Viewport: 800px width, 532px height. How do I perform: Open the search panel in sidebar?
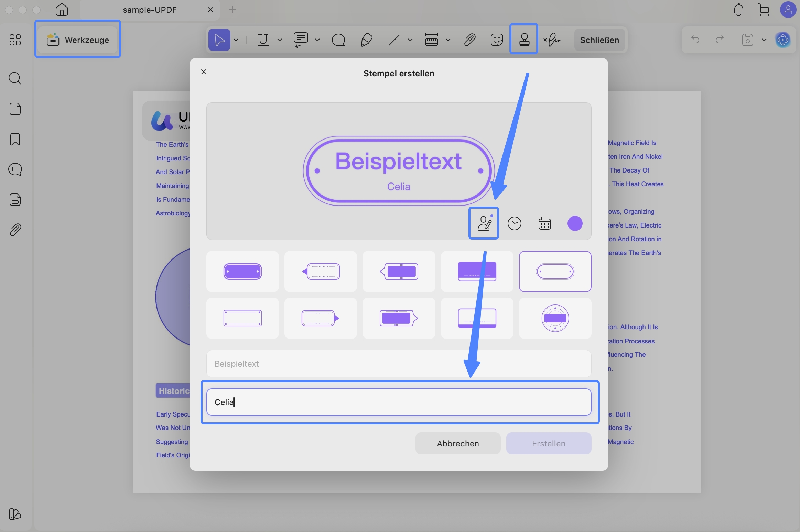coord(15,78)
